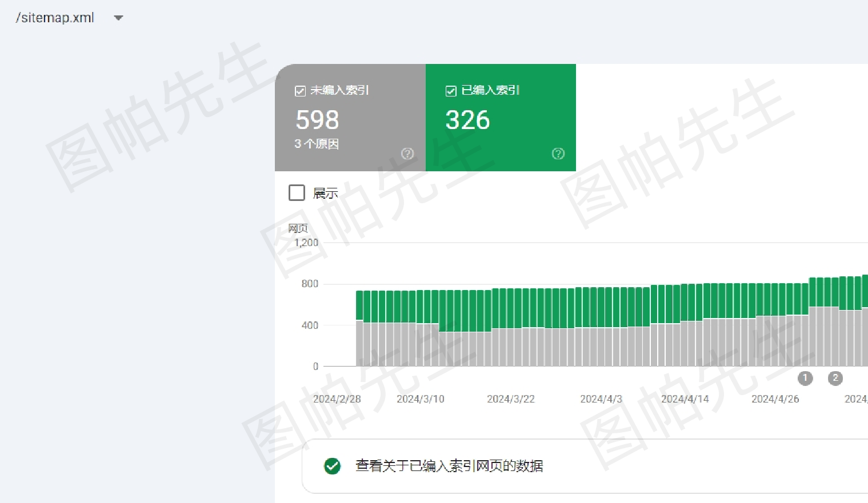This screenshot has height=503, width=868.
Task: Click the green check icon beside 查看关于已编入索引
Action: pyautogui.click(x=332, y=466)
